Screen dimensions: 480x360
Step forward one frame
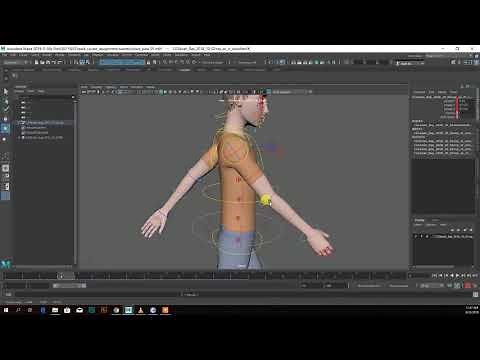coord(464,275)
